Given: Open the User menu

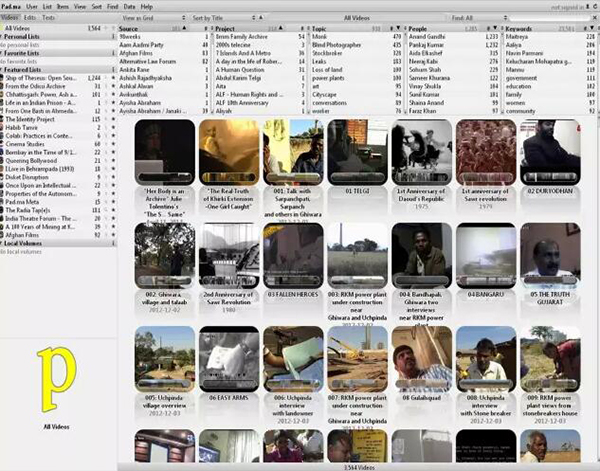Looking at the screenshot, I should [32, 7].
